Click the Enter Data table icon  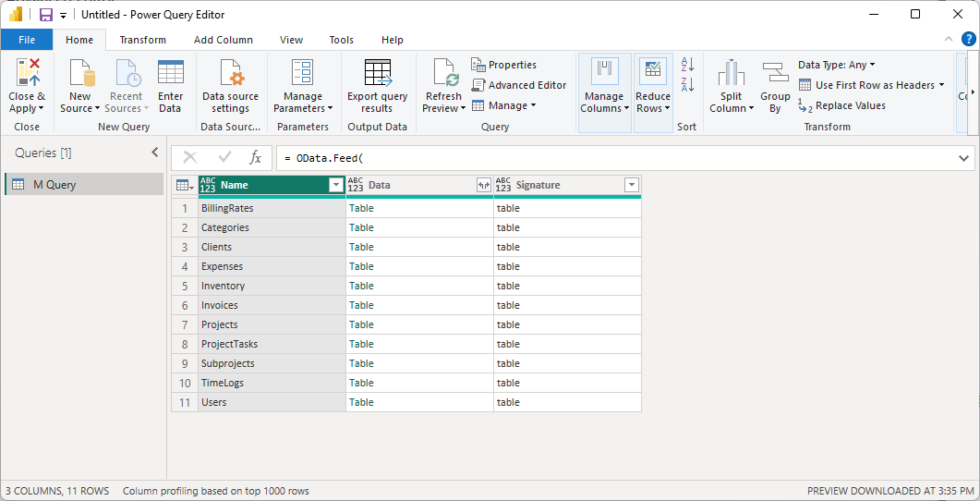[x=170, y=72]
